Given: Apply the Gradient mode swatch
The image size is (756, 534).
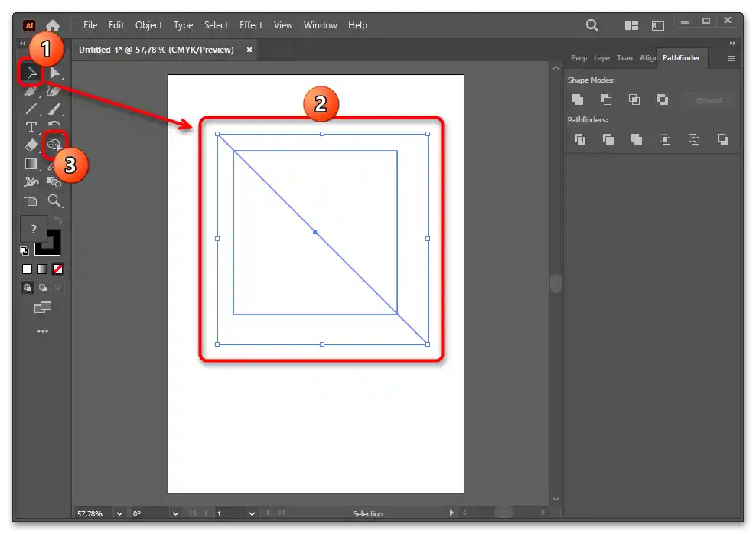Looking at the screenshot, I should 42,269.
